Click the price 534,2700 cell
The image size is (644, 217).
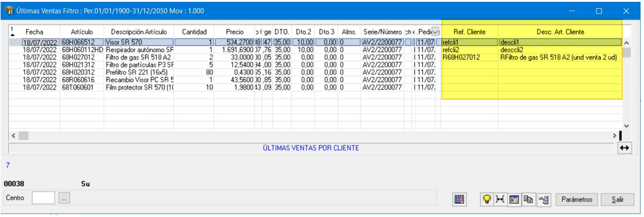[235, 42]
